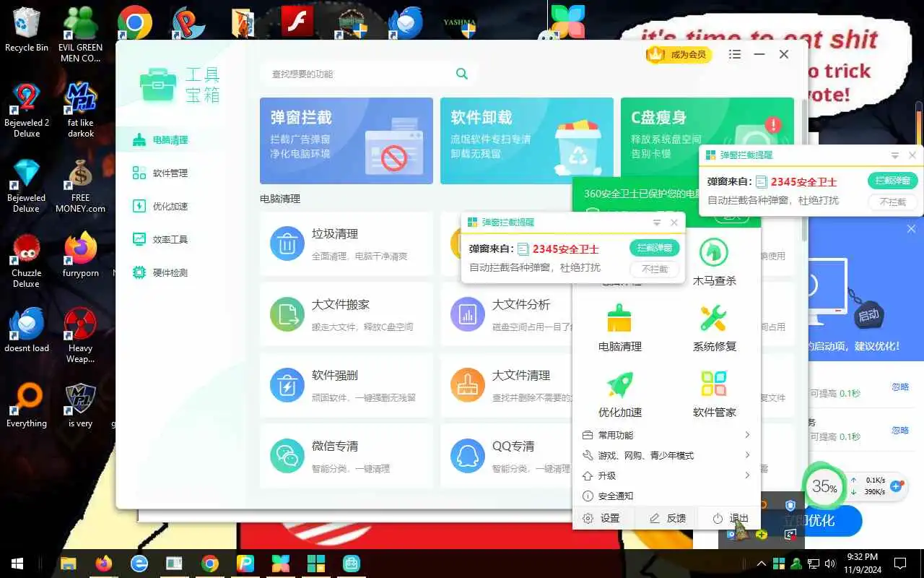
Task: Click 拦截弹窗 on popup over C盘瘦身
Action: tap(893, 181)
